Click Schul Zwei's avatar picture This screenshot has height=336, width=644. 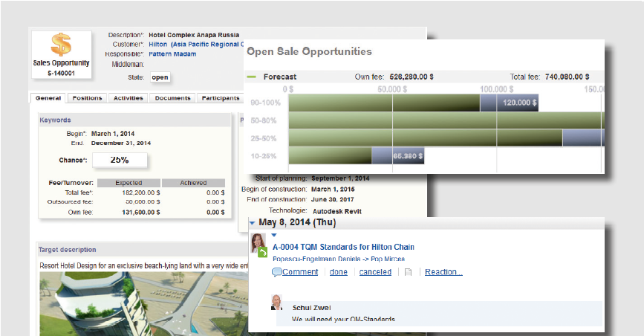click(x=276, y=303)
